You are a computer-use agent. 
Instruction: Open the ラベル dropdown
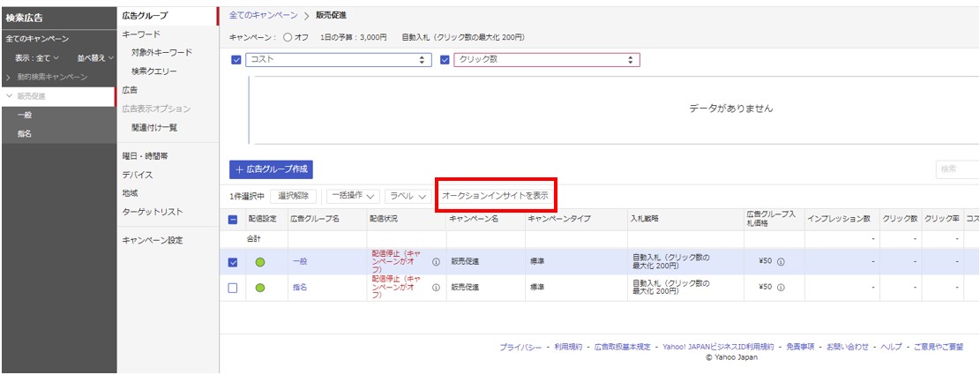[408, 196]
